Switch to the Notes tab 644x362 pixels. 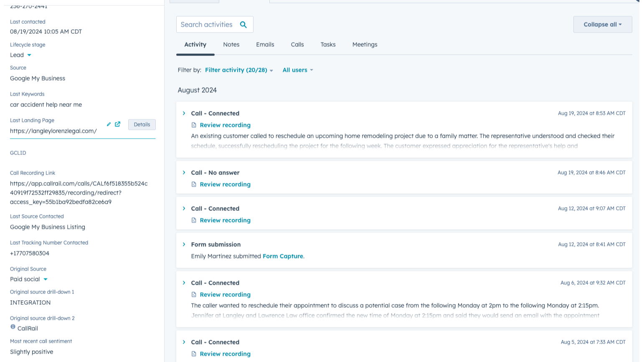[x=231, y=45]
